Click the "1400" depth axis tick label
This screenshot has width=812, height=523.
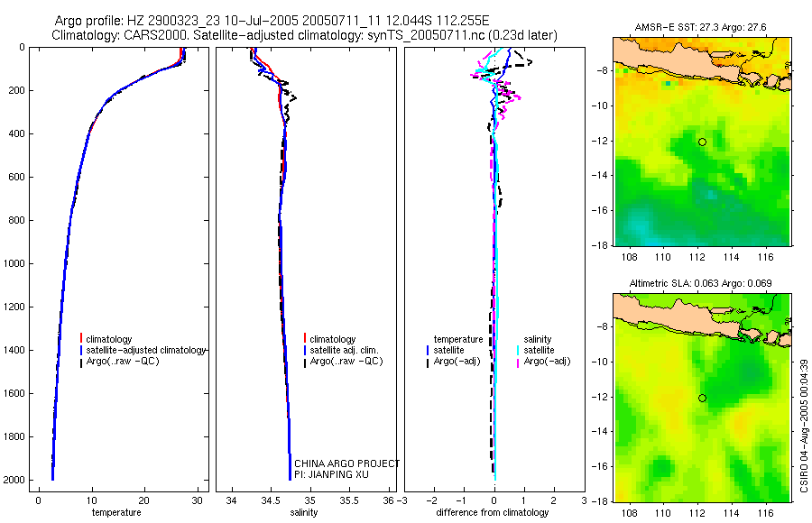pos(14,350)
